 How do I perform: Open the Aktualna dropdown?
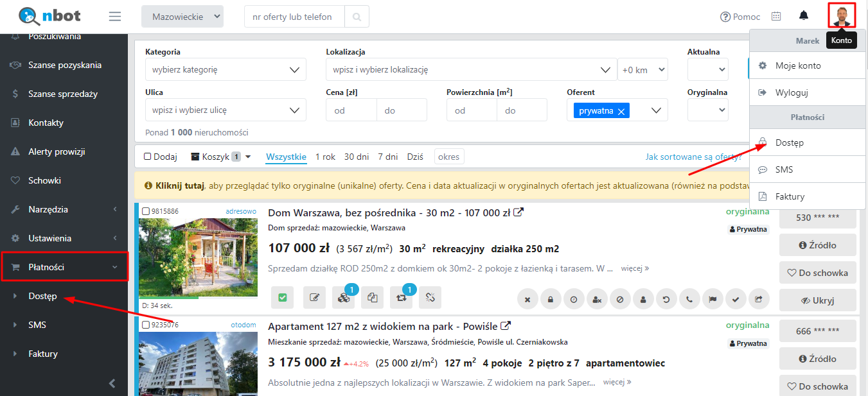708,69
